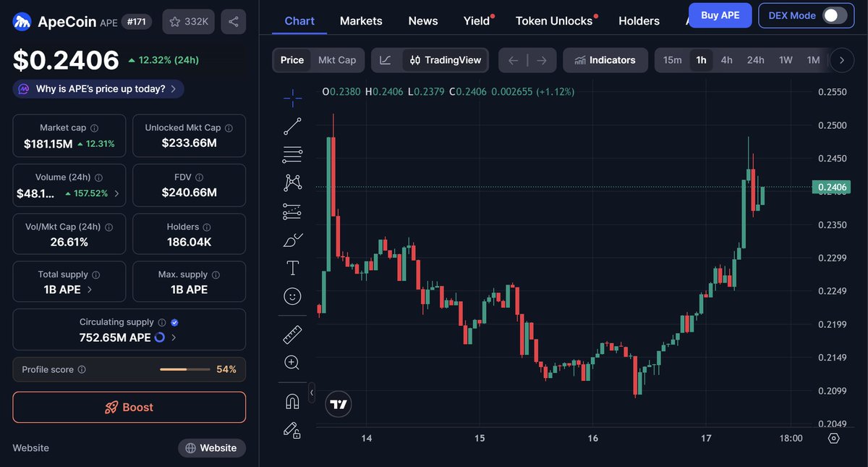Open the Yield tab
This screenshot has height=467, width=868.
coord(477,21)
